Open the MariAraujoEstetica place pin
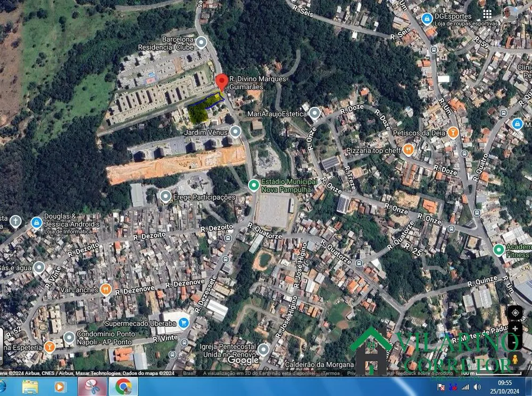Image resolution: width=532 pixels, height=396 pixels. [314, 113]
